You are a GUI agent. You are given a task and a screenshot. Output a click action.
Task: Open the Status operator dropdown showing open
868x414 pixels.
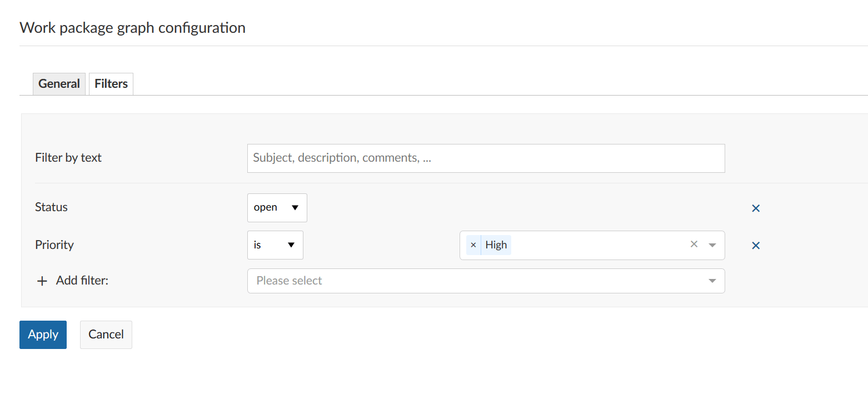coord(277,208)
